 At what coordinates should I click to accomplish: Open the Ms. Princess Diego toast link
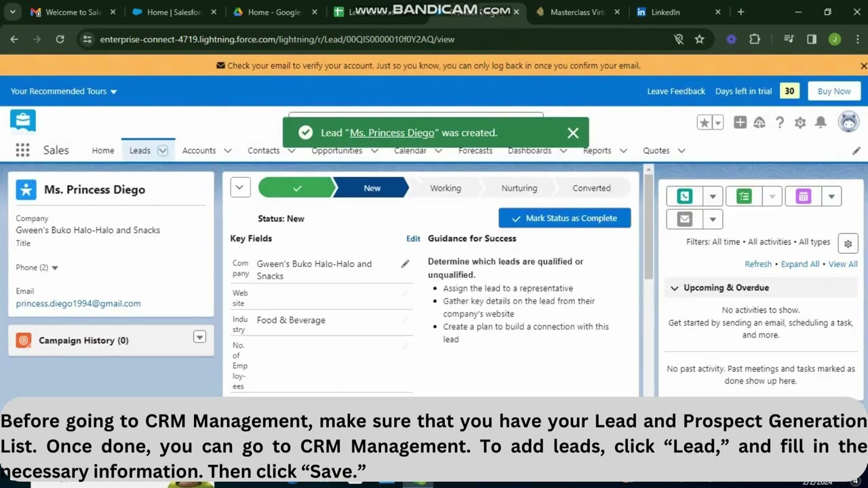click(392, 133)
